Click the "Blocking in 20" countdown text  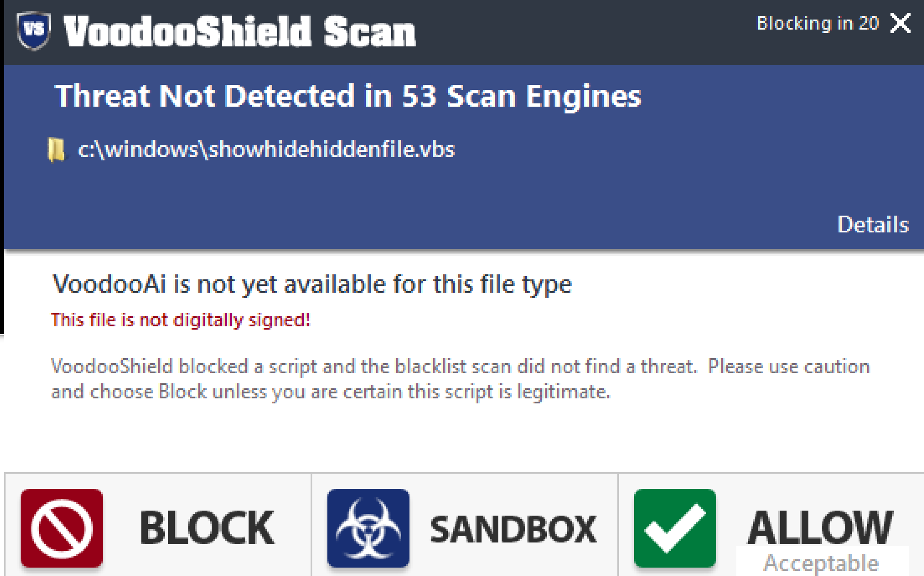[x=817, y=23]
